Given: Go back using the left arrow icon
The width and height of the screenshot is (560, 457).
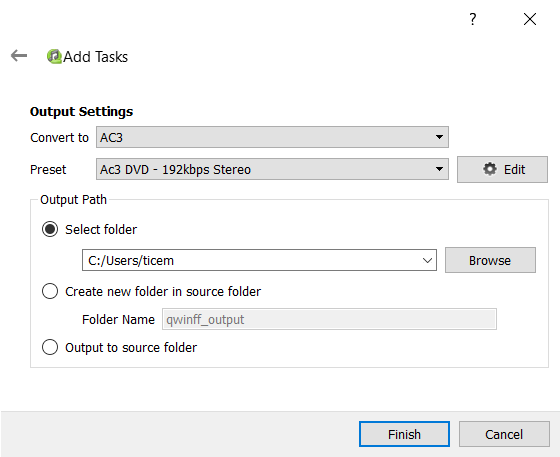Looking at the screenshot, I should [19, 56].
